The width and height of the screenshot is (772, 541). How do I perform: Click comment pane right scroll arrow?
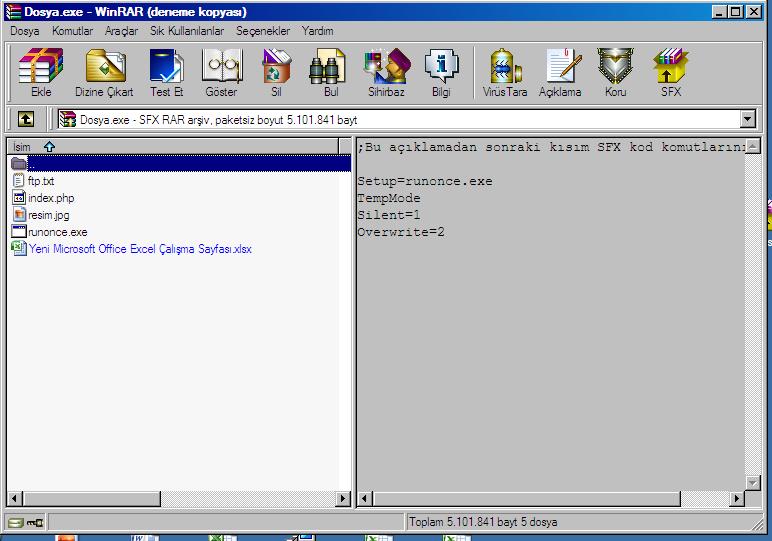pos(737,499)
